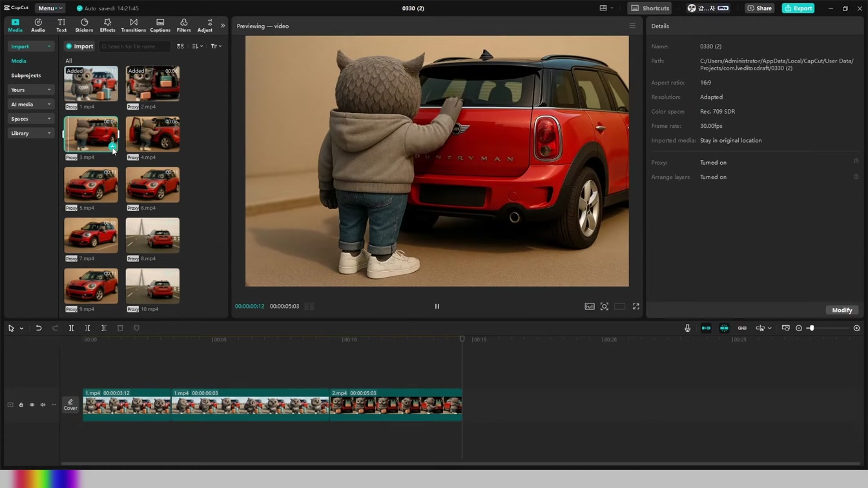Image resolution: width=868 pixels, height=488 pixels.
Task: Enter fullscreen preview
Action: [636, 307]
